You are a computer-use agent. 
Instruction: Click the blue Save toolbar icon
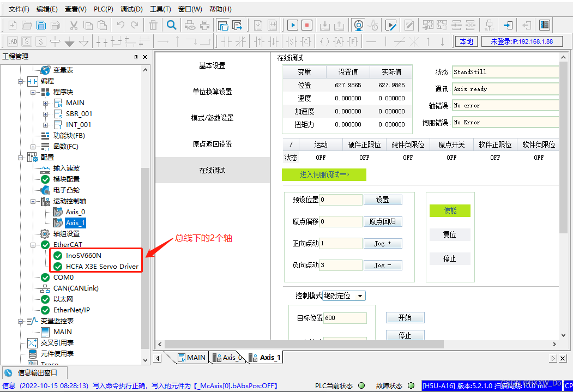(x=41, y=25)
